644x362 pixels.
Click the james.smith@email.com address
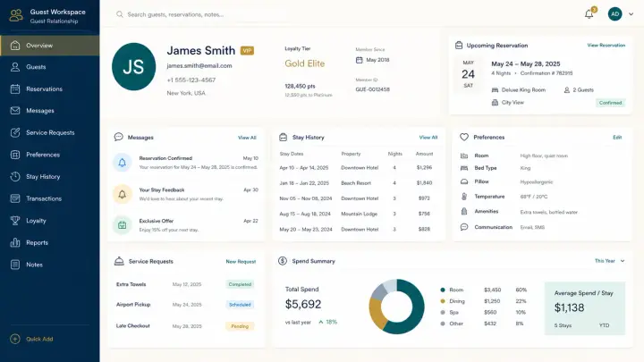tap(199, 65)
